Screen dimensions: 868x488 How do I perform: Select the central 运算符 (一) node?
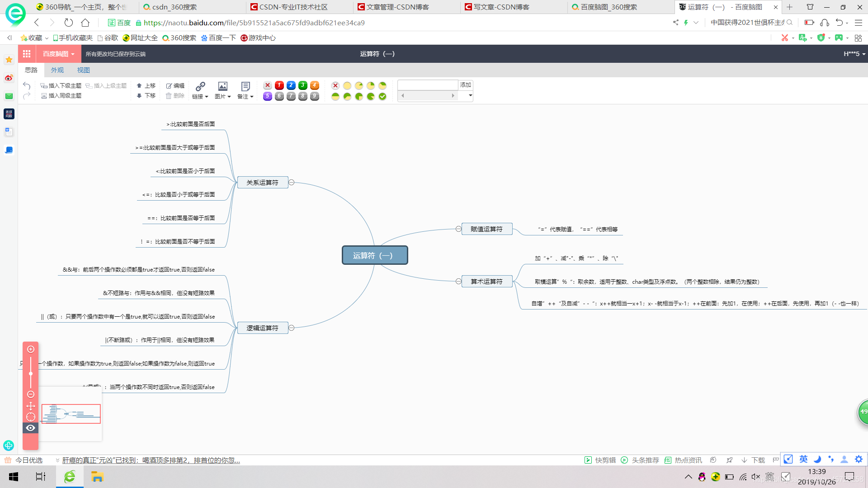pos(375,255)
